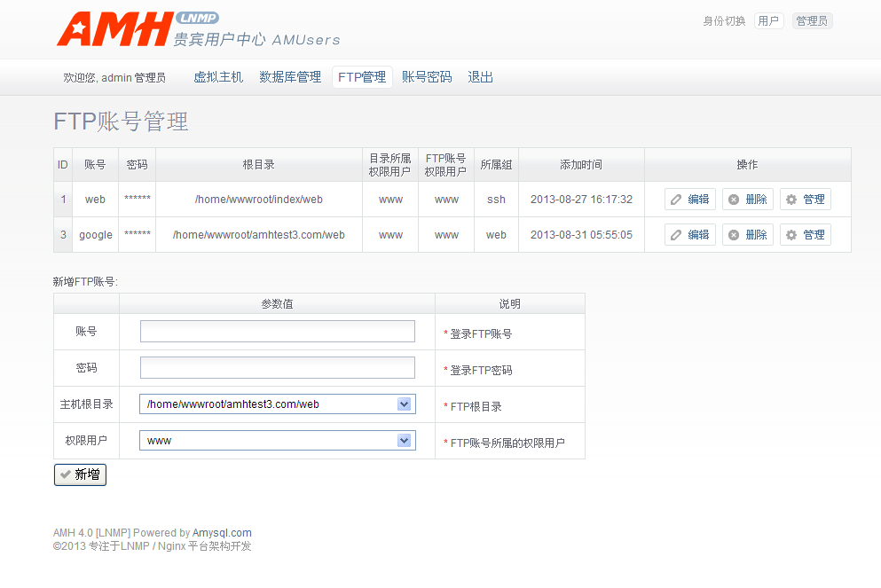Click the pencil edit icon for web account
Viewport: 881px width, 588px height.
[676, 200]
